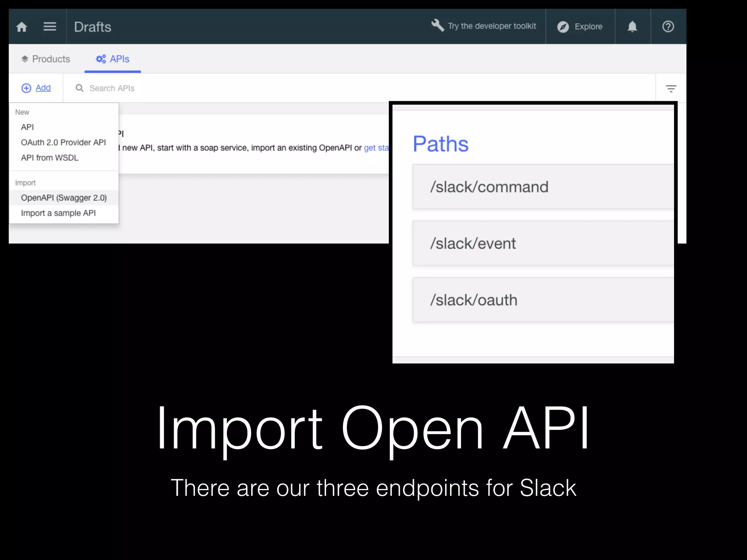Screen dimensions: 747x560
Task: Switch to the Products tab
Action: tap(46, 59)
